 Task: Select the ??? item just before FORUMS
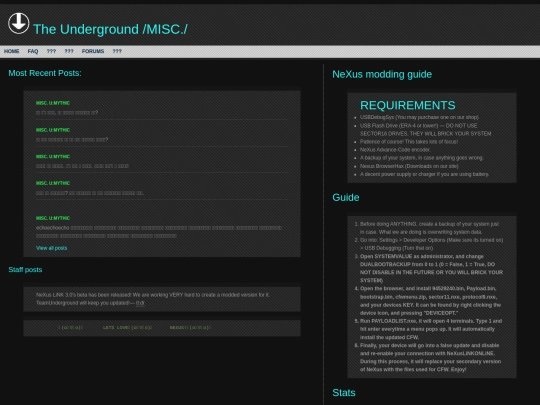pyautogui.click(x=69, y=51)
